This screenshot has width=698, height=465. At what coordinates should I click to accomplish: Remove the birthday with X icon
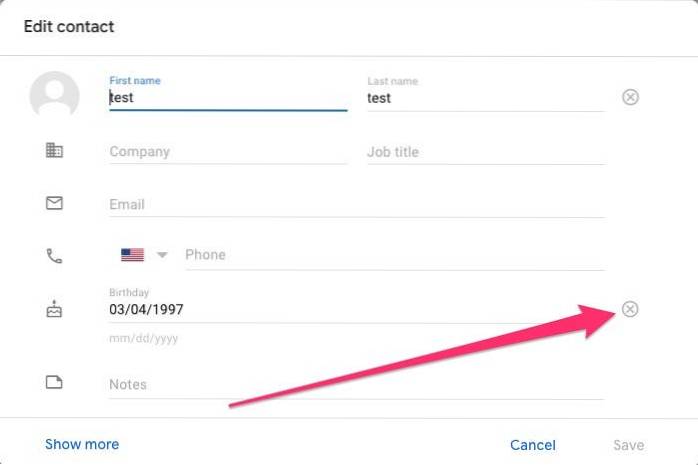[x=630, y=309]
